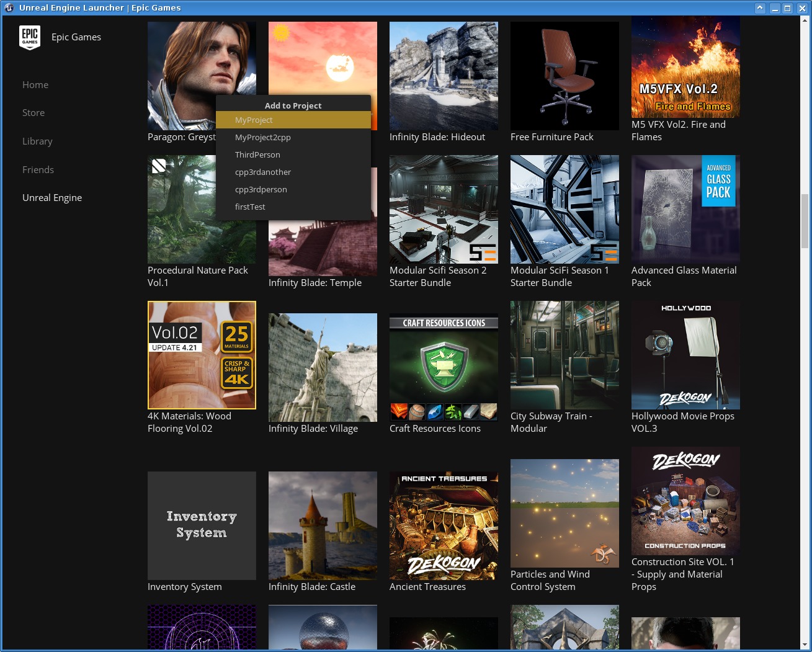Image resolution: width=812 pixels, height=652 pixels.
Task: Open Infinity Blade: Village thumbnail
Action: pos(323,367)
